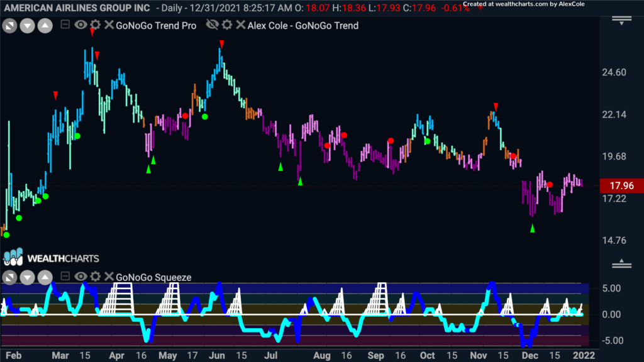
Task: Move the price chart pane down
Action: coord(27,26)
